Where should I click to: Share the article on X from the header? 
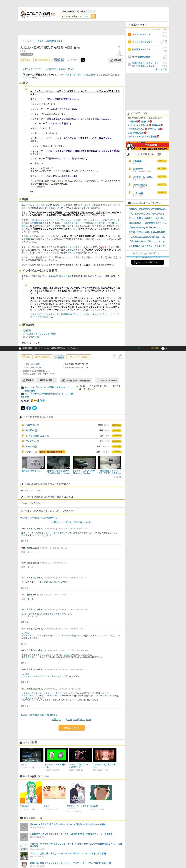(x=83, y=60)
